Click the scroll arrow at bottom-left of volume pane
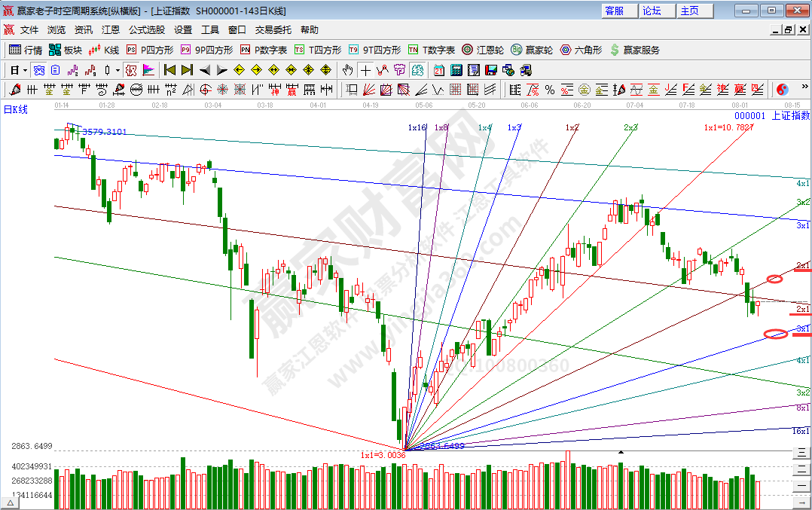The height and width of the screenshot is (510, 812). pos(11,501)
